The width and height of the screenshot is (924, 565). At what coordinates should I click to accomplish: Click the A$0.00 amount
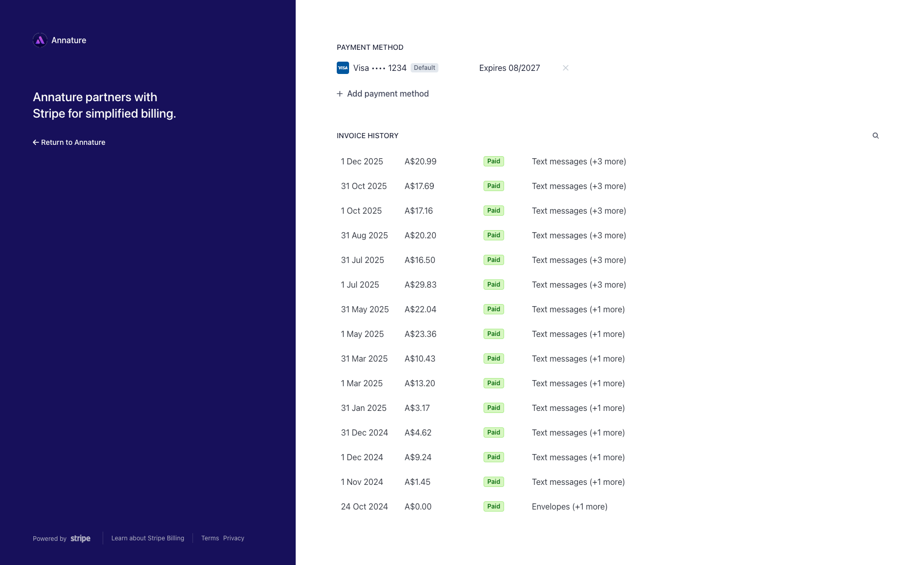418,506
